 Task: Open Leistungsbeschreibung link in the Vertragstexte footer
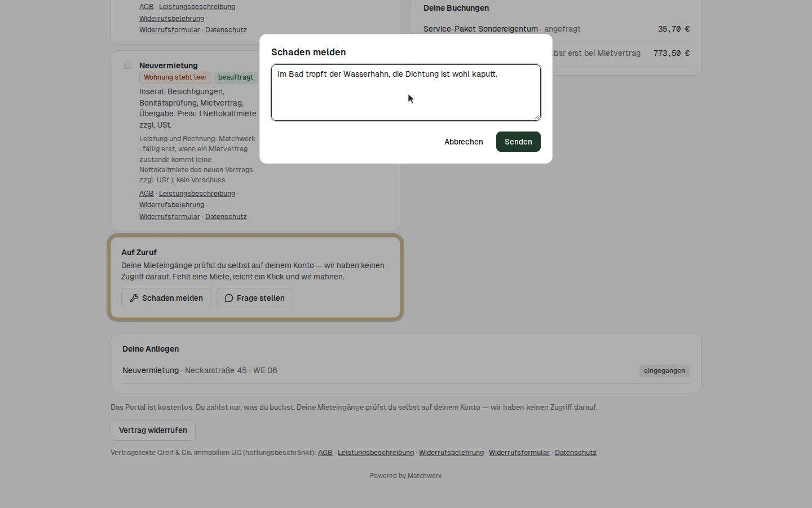[376, 453]
